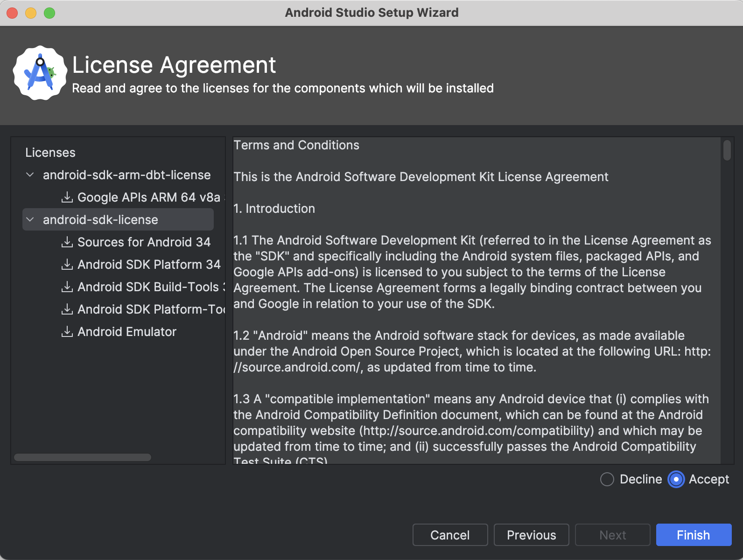Click the yellow minimize window button
The image size is (743, 560).
(31, 13)
